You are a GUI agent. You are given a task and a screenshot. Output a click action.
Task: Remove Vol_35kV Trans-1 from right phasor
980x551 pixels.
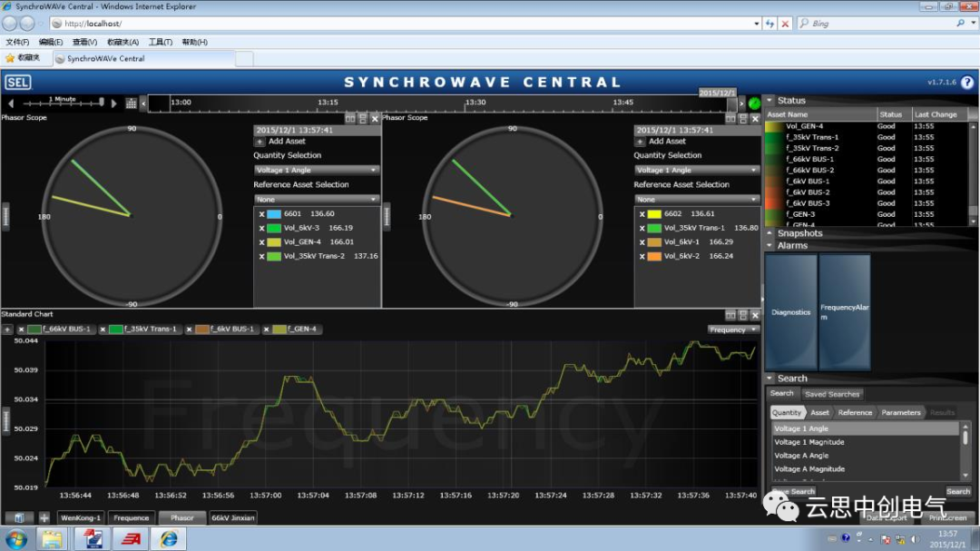tap(642, 228)
